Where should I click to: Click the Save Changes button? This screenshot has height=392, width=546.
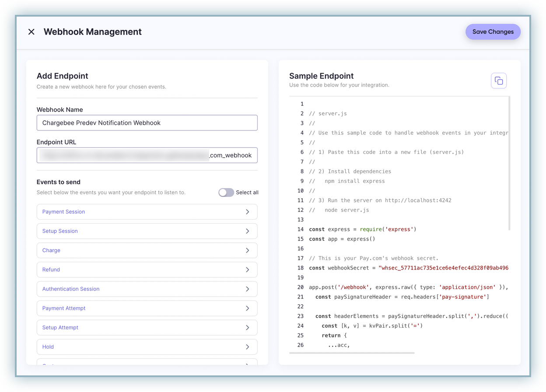pos(493,32)
